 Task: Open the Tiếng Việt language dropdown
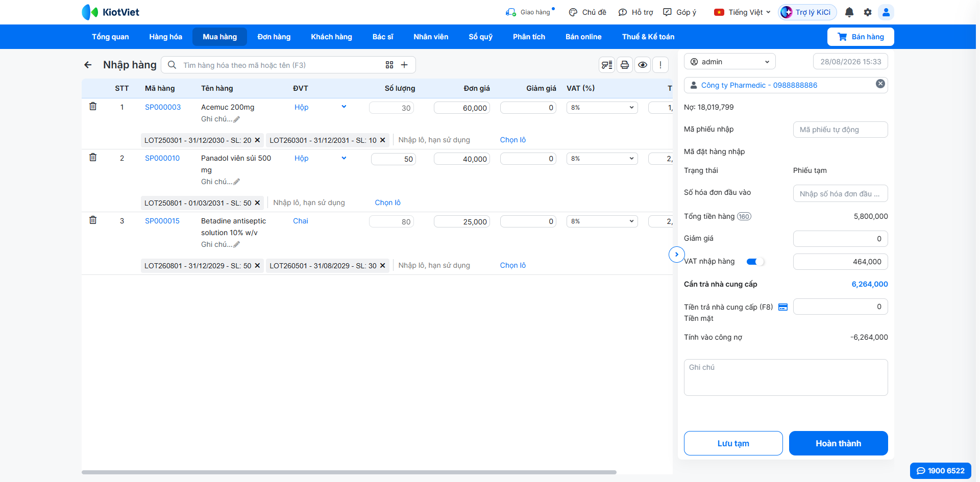pos(743,12)
